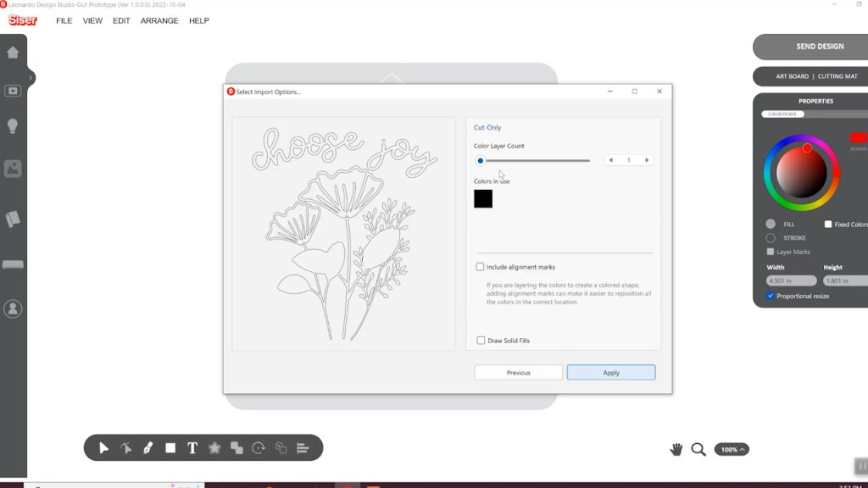Open the user account sidebar icon
This screenshot has height=488, width=868.
(13, 308)
